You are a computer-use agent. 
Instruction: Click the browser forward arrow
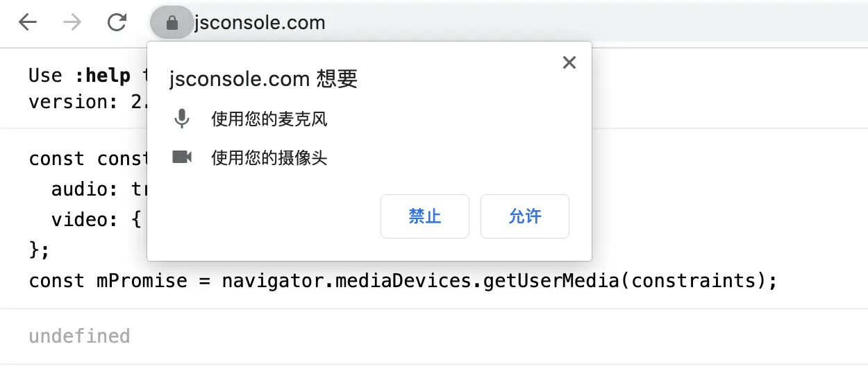72,23
